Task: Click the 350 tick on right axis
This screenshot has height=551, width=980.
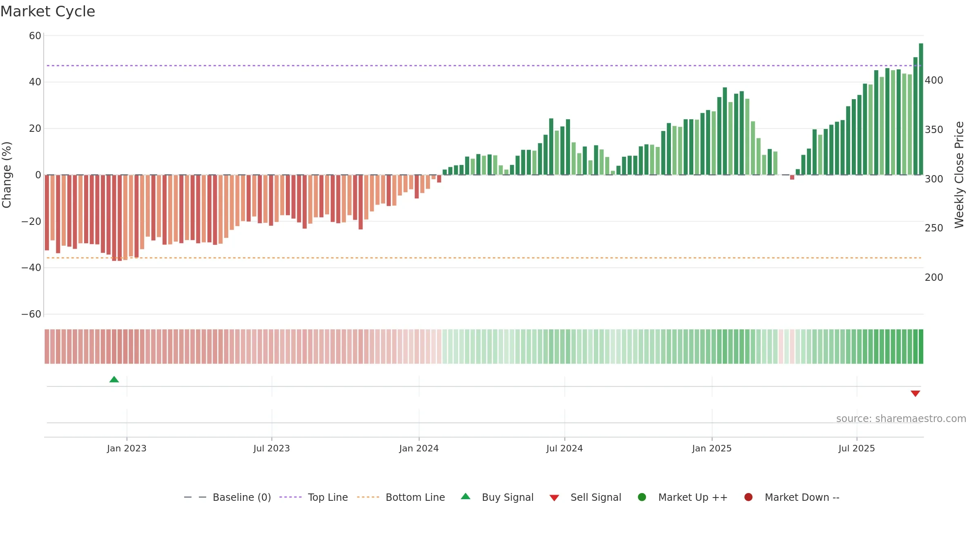Action: 934,130
